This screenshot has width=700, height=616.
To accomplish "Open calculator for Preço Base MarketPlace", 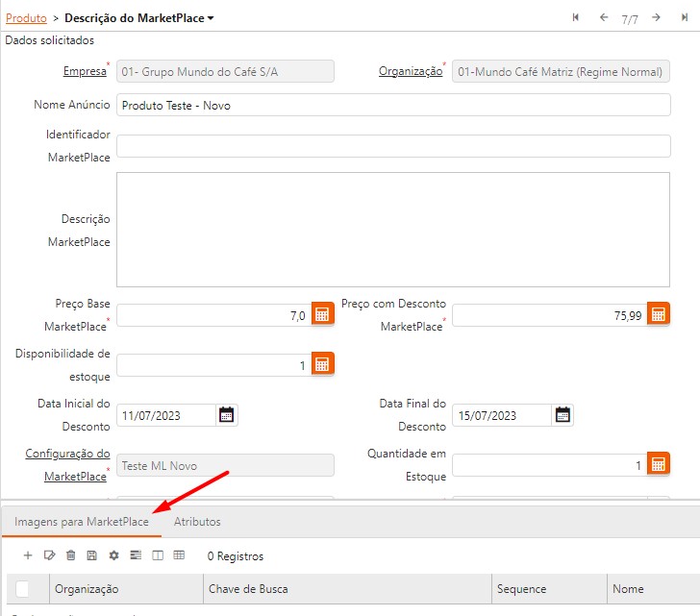I will 323,315.
